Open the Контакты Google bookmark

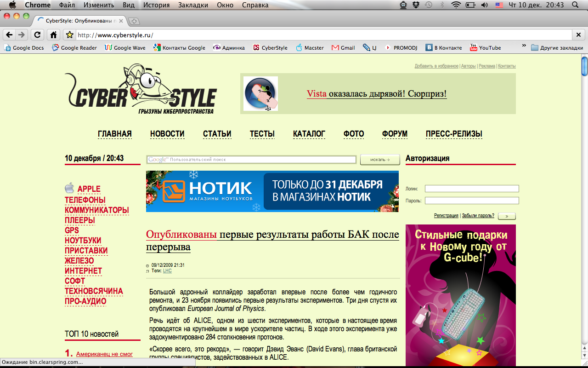180,47
